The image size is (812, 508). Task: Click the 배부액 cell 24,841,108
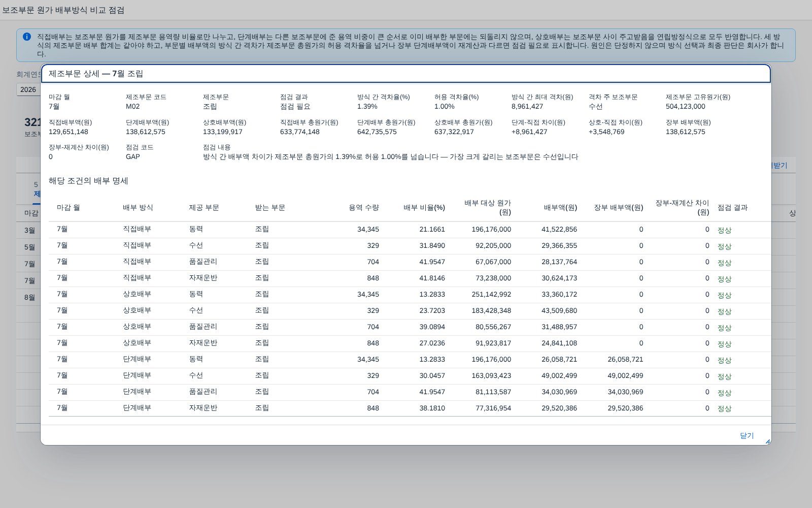559,343
